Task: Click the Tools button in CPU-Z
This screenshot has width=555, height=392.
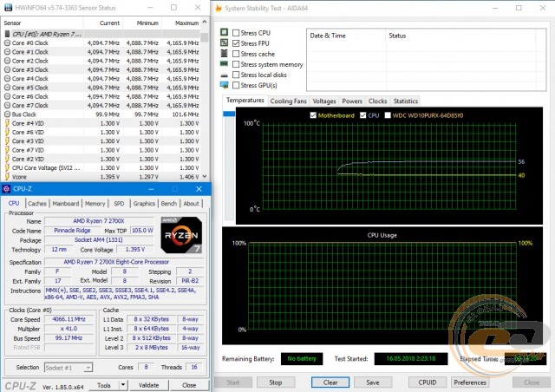Action: coord(104,385)
